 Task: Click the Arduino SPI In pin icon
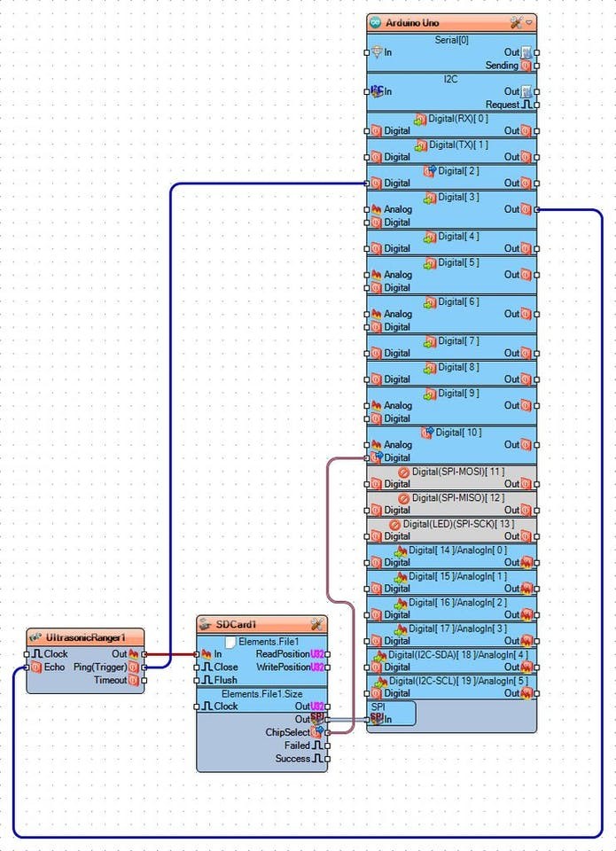click(377, 719)
